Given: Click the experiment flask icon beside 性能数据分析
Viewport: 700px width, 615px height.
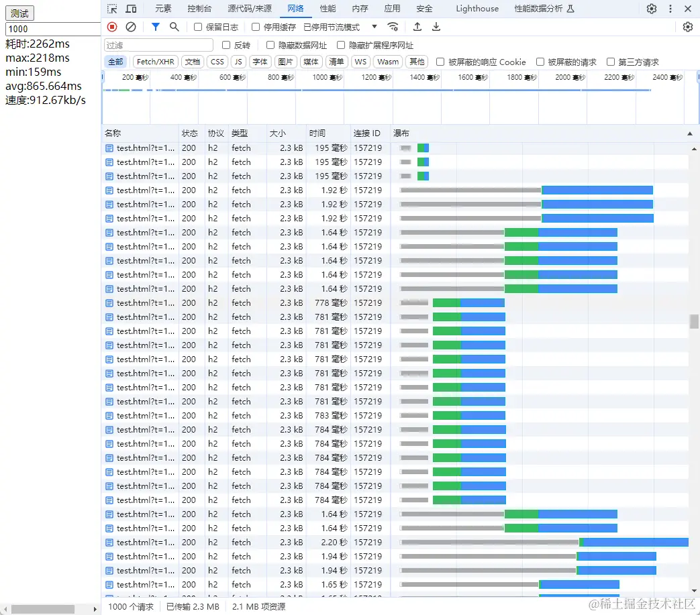Looking at the screenshot, I should [x=570, y=9].
